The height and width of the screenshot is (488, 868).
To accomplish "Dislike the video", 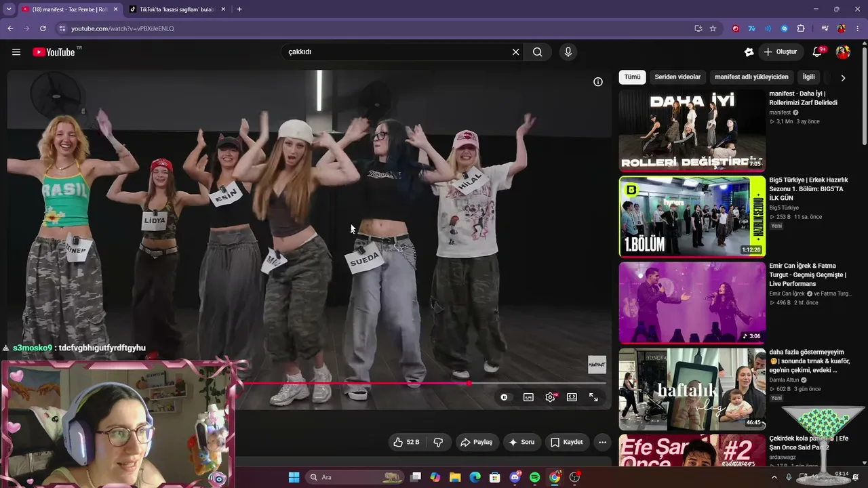I will click(438, 442).
